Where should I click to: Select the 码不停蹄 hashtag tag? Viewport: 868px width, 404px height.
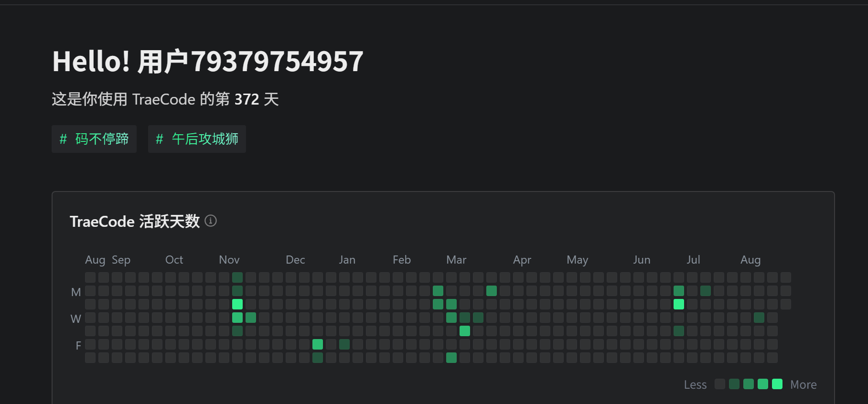tap(94, 139)
